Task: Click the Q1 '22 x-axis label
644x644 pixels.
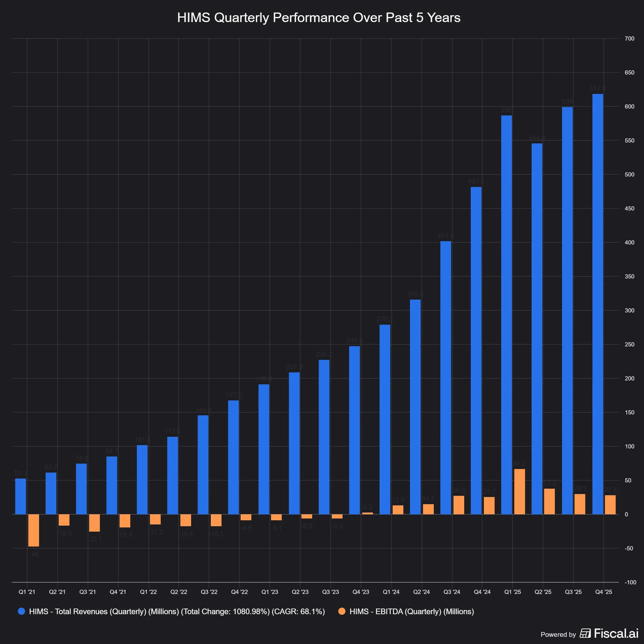Action: [x=148, y=592]
